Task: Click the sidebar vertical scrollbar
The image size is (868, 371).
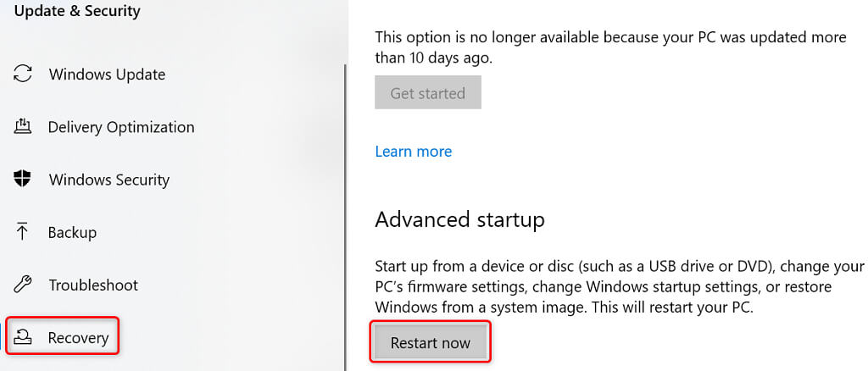Action: pyautogui.click(x=345, y=212)
